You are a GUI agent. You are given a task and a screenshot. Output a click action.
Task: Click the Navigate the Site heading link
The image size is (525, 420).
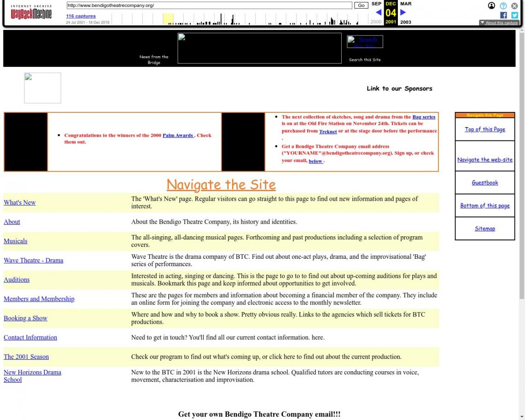pyautogui.click(x=221, y=185)
